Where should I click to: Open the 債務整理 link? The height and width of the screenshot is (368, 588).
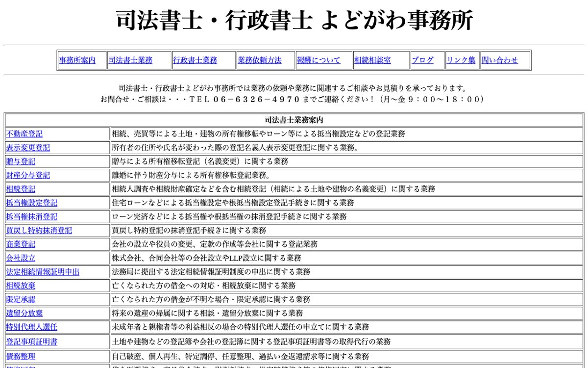point(21,356)
